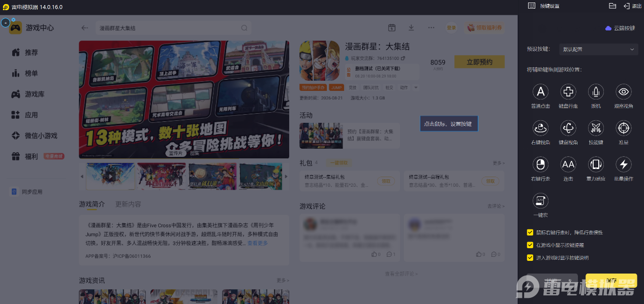Select the 技能键 crossed-swords tool
This screenshot has width=644, height=304.
point(596,128)
